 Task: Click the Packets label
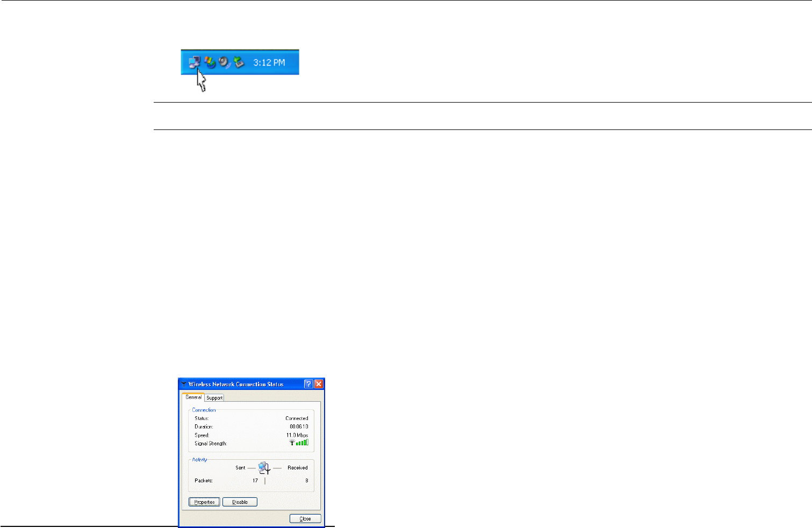pyautogui.click(x=204, y=481)
